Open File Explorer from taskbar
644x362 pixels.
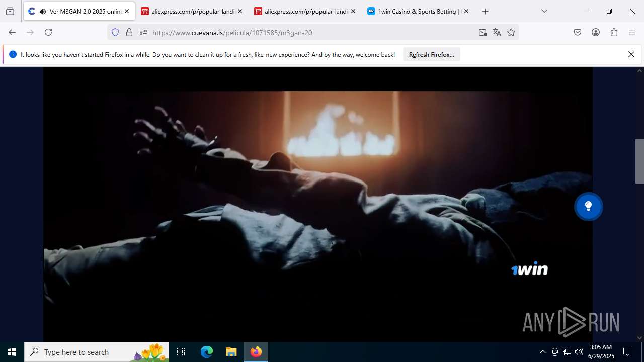point(231,352)
